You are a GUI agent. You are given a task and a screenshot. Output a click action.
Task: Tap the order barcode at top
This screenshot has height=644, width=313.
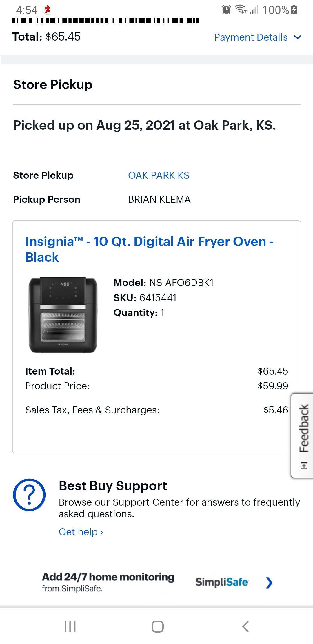tap(106, 21)
